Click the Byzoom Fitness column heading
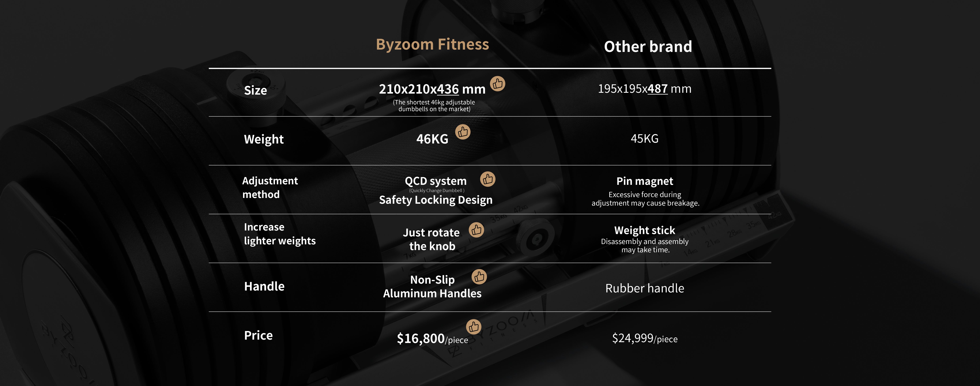Screen dimensions: 980x386 click(432, 45)
